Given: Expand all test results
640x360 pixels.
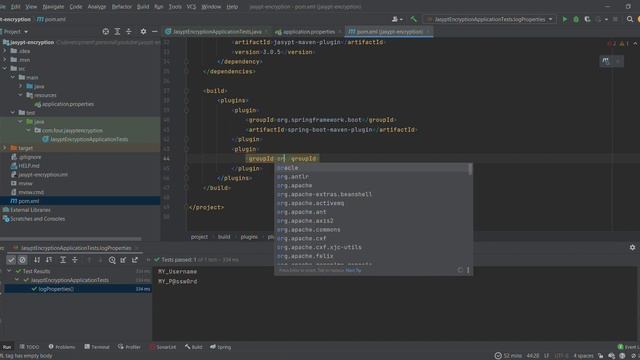Looking at the screenshot, I should (63, 260).
